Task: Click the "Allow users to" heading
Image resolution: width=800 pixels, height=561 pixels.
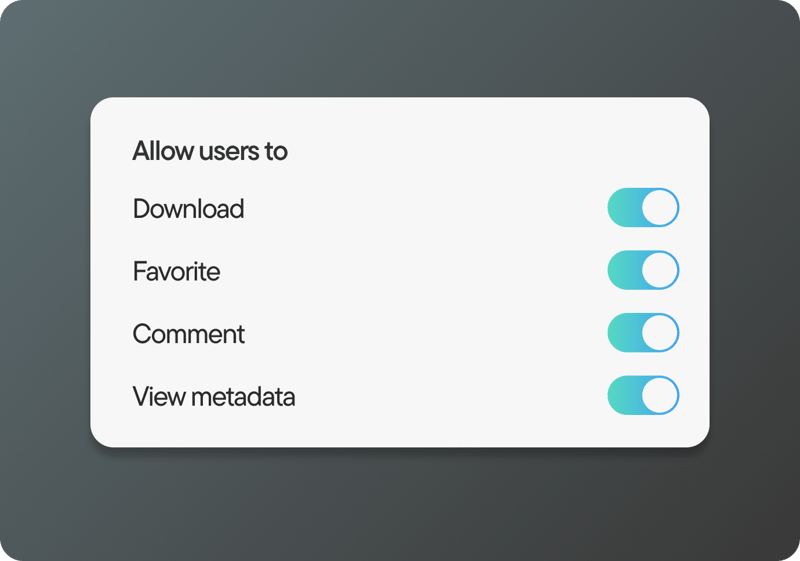Action: tap(210, 151)
